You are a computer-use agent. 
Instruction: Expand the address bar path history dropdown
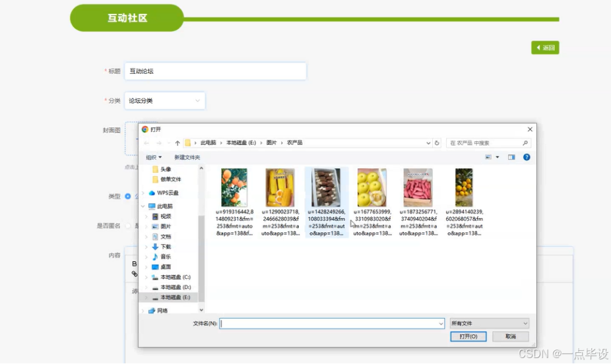coord(428,143)
